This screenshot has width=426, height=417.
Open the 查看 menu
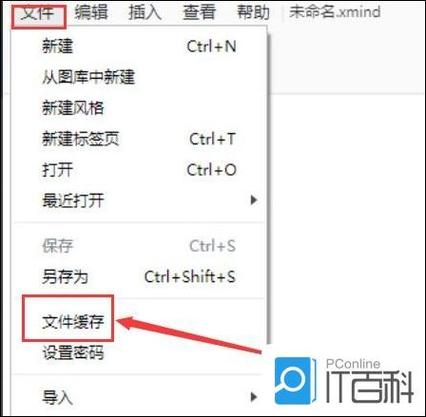pyautogui.click(x=199, y=13)
